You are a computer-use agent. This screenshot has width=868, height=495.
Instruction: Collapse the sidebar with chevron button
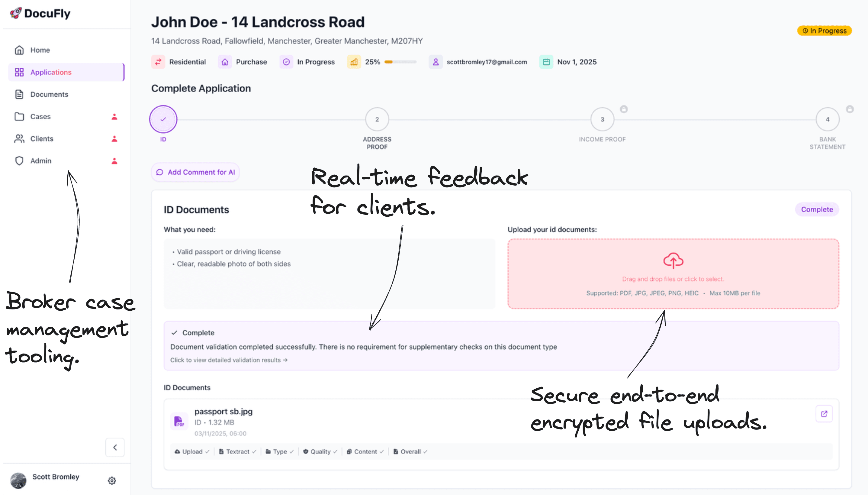(x=115, y=447)
